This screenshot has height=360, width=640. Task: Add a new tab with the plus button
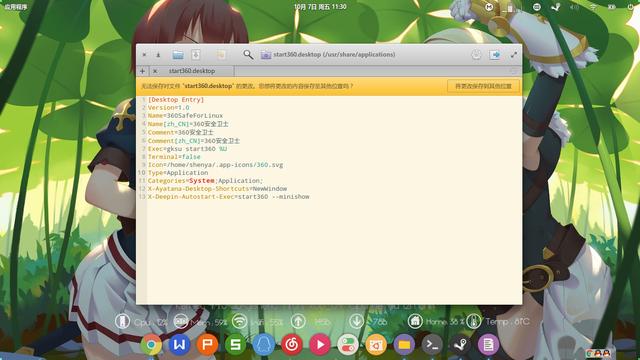tap(142, 71)
